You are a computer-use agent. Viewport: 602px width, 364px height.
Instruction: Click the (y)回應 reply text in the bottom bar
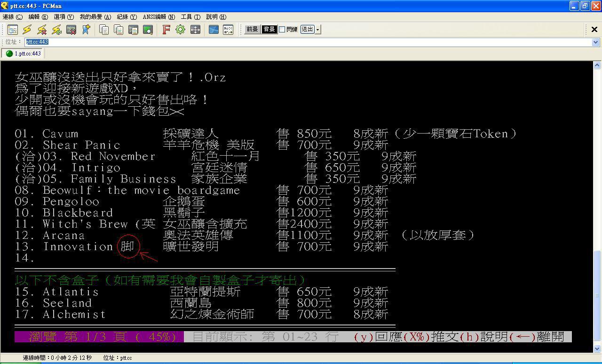coord(378,337)
